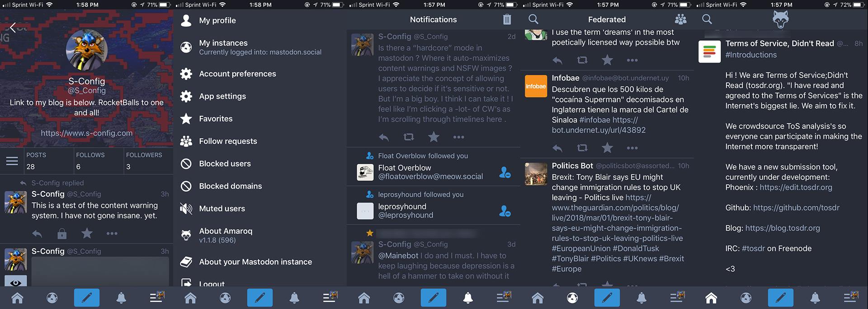The width and height of the screenshot is (868, 309).
Task: Open the https://github.com/tosdr link
Action: (796, 208)
